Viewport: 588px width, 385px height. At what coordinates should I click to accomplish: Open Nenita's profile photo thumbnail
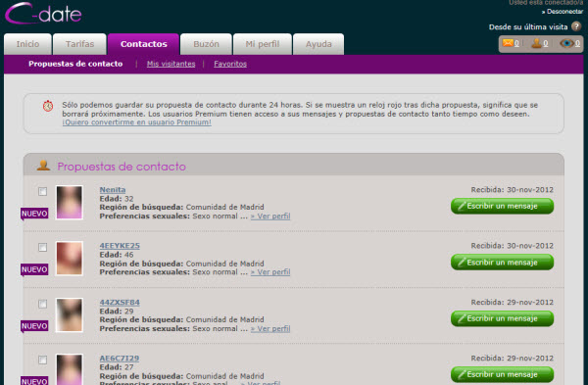tap(70, 203)
